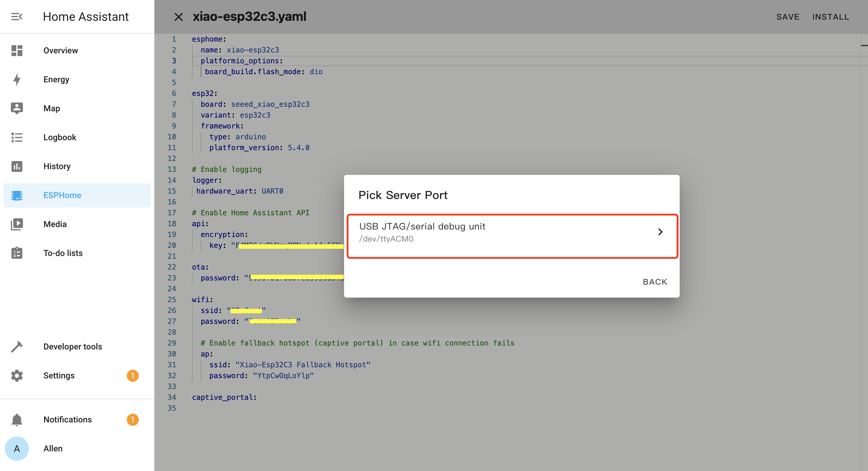868x471 pixels.
Task: Click the 'framework:' line
Action: (222, 126)
